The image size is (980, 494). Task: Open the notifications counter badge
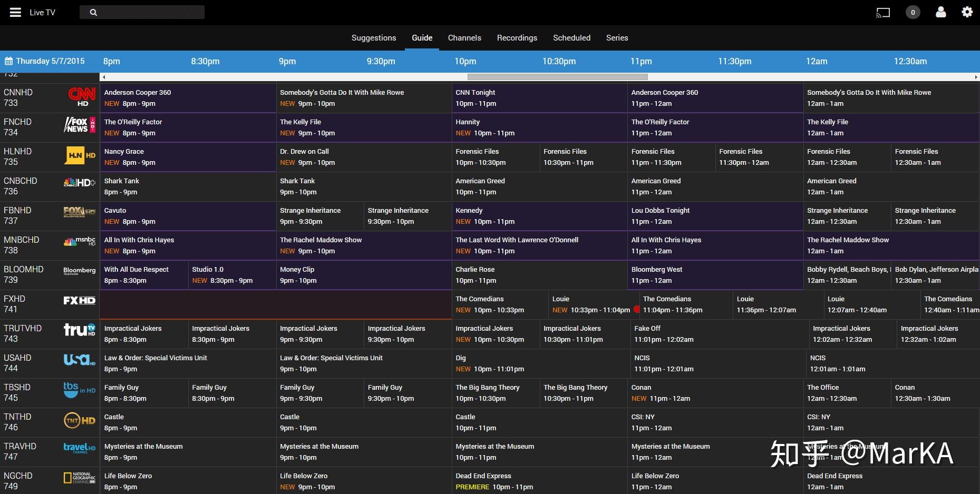tap(913, 12)
